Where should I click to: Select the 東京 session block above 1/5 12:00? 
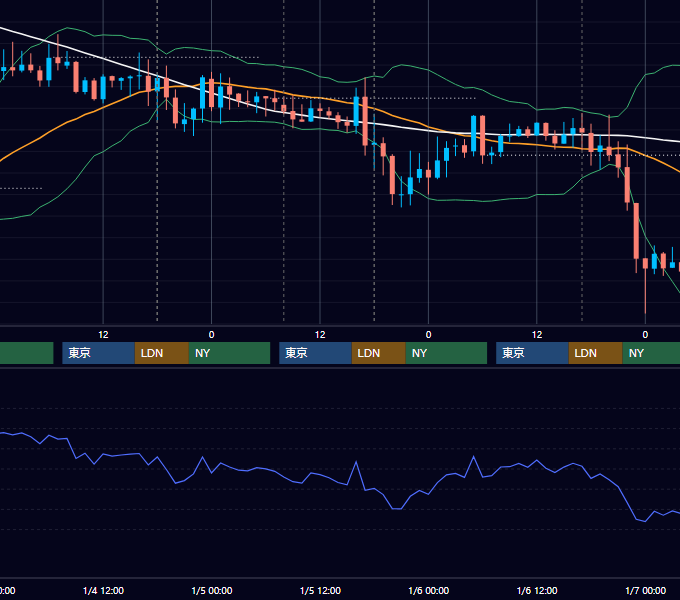coord(315,353)
